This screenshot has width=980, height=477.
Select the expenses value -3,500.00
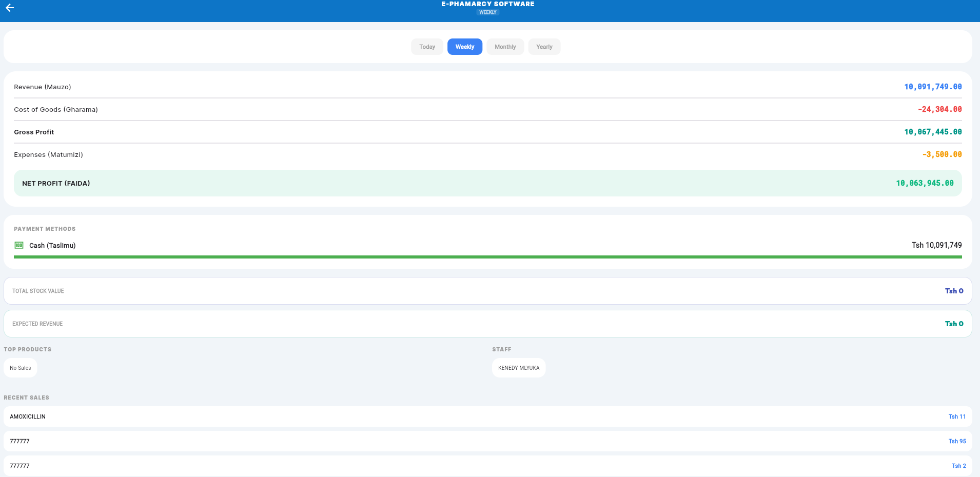pyautogui.click(x=942, y=154)
